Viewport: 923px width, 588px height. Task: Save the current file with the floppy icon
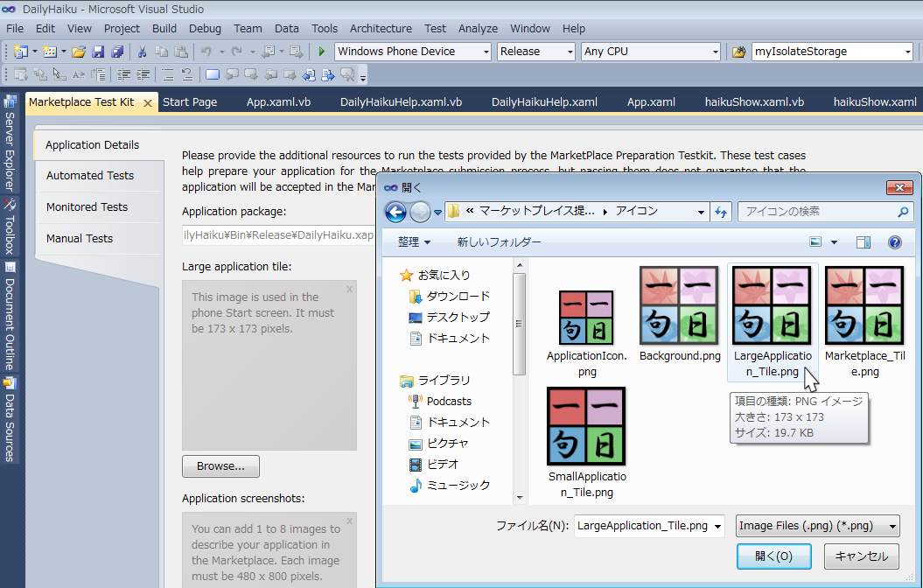point(98,52)
